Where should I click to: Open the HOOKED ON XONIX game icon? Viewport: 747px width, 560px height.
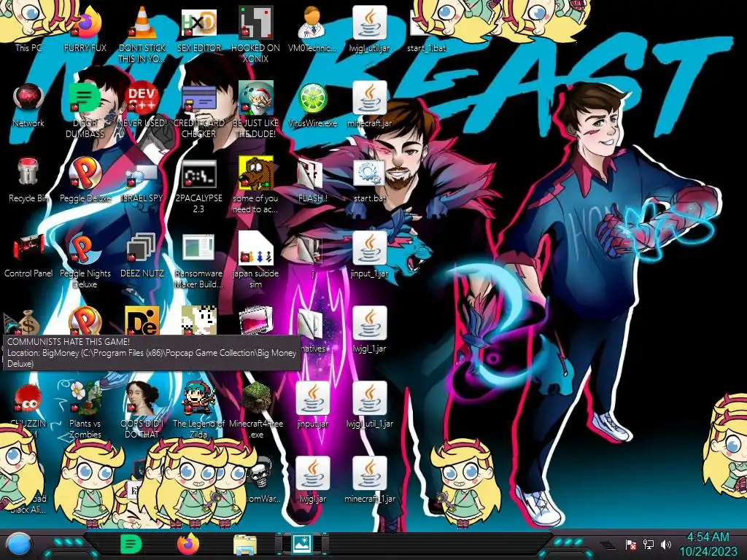point(255,34)
